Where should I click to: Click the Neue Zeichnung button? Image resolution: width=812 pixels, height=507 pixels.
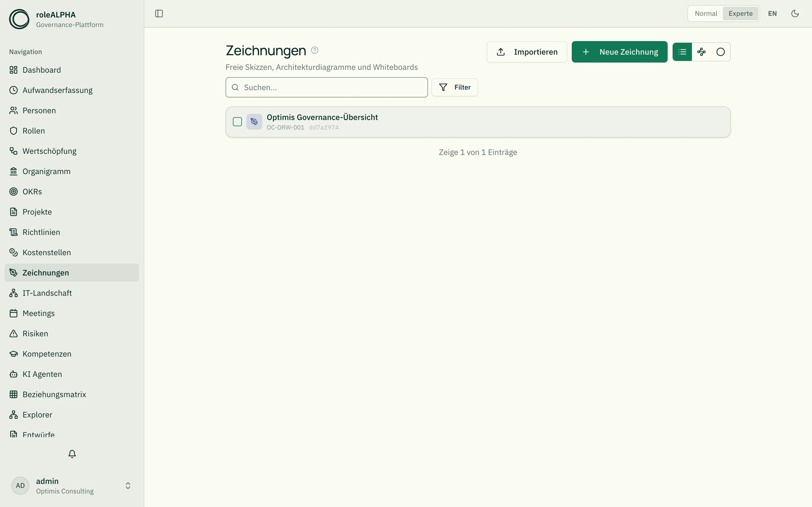pos(619,52)
